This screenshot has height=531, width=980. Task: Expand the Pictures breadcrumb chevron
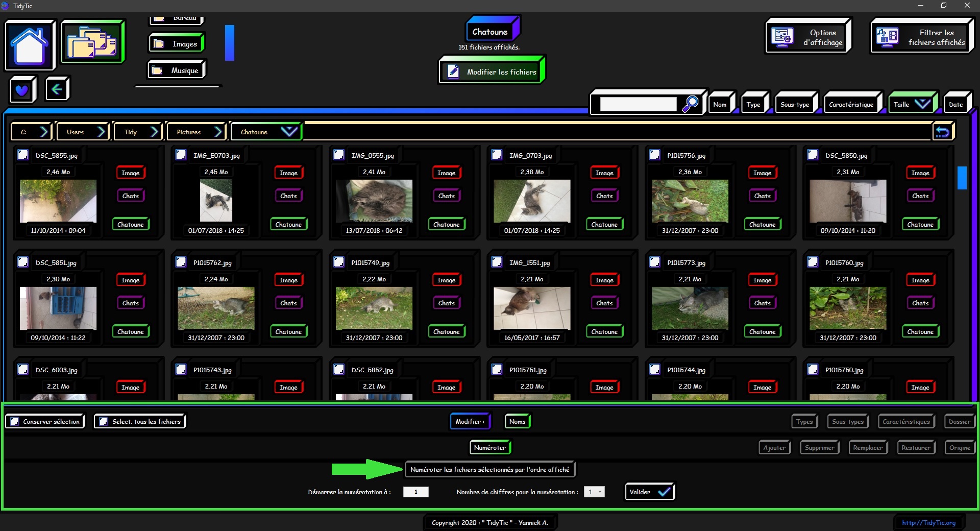(x=218, y=132)
